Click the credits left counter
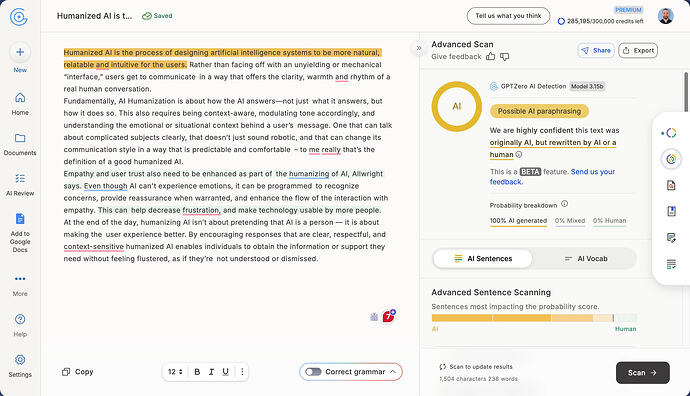Viewport: 690px width, 396px height. 600,21
